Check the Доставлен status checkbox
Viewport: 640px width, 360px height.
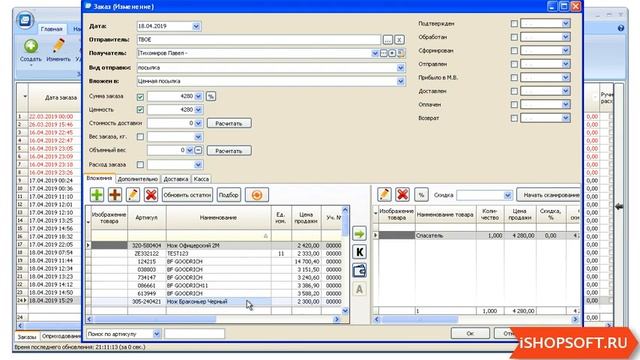pos(514,91)
